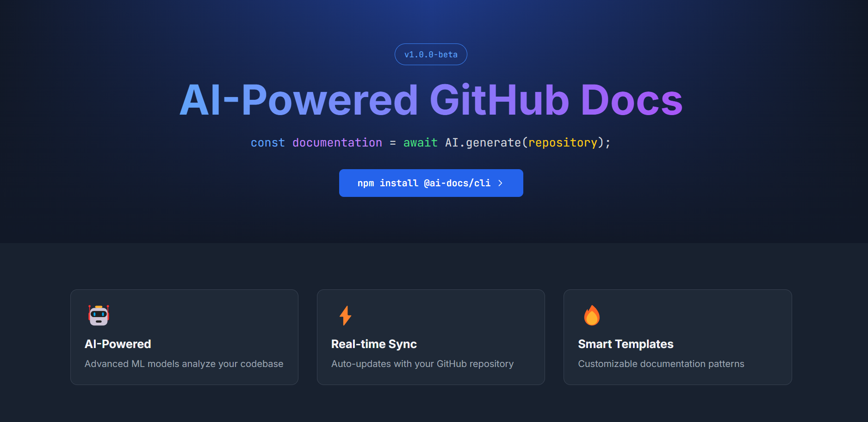The width and height of the screenshot is (868, 422).
Task: Click the flame icon on Smart Templates card
Action: (x=592, y=315)
